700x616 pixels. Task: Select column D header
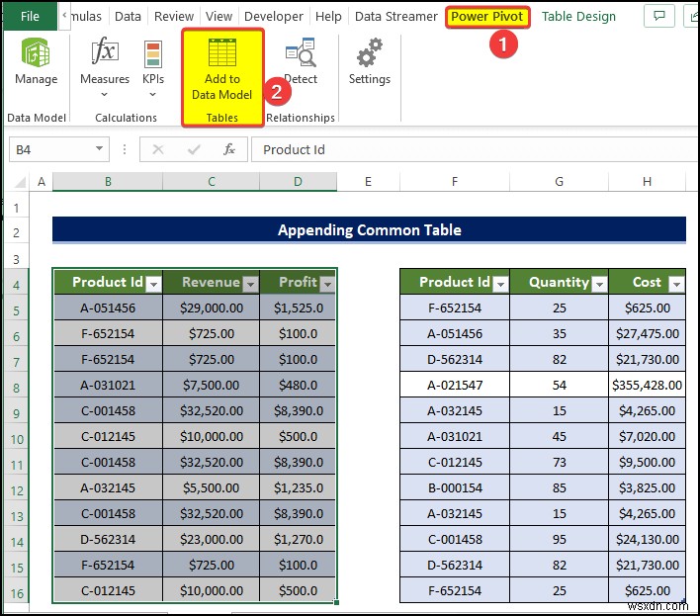pyautogui.click(x=298, y=182)
